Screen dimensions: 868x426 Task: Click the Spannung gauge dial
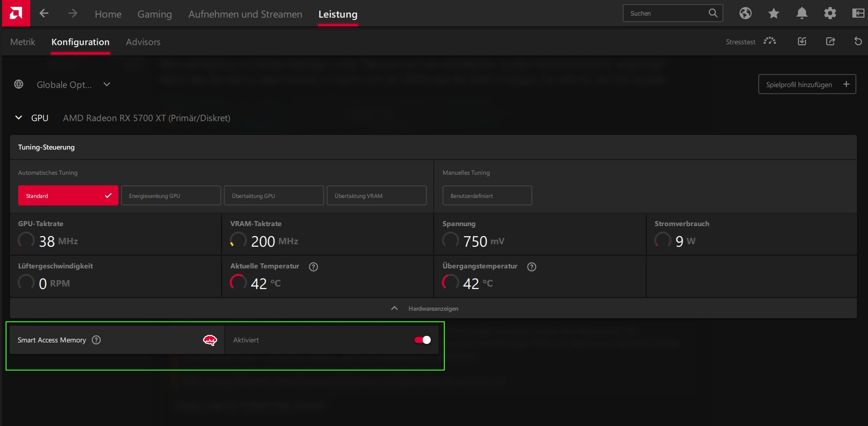[x=450, y=240]
